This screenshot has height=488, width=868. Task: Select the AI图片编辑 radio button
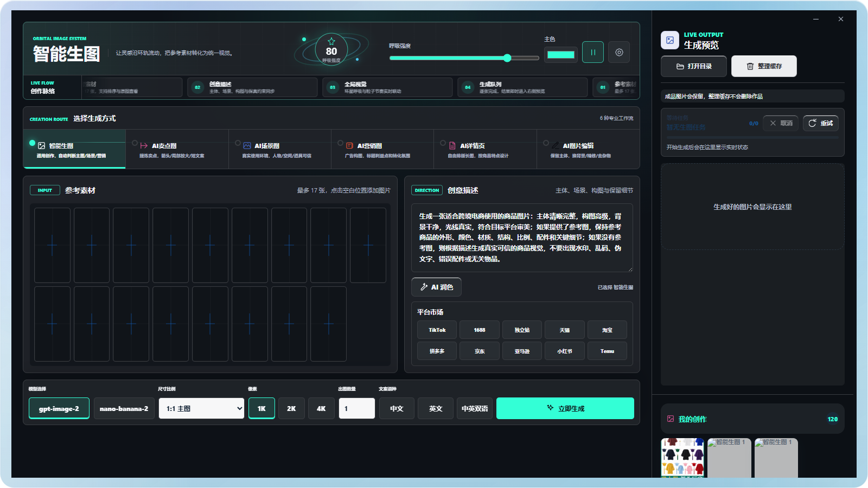pyautogui.click(x=546, y=143)
